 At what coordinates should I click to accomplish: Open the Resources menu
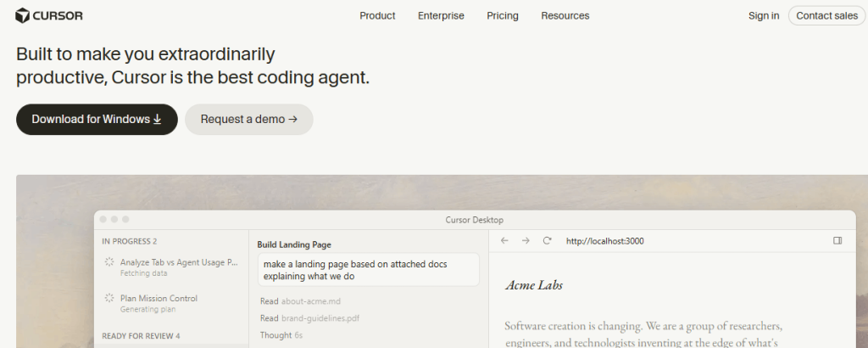565,15
